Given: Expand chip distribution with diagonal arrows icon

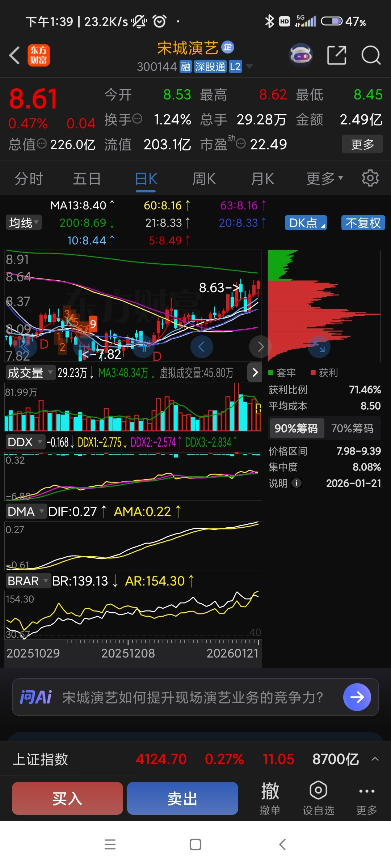Looking at the screenshot, I should pos(319,347).
